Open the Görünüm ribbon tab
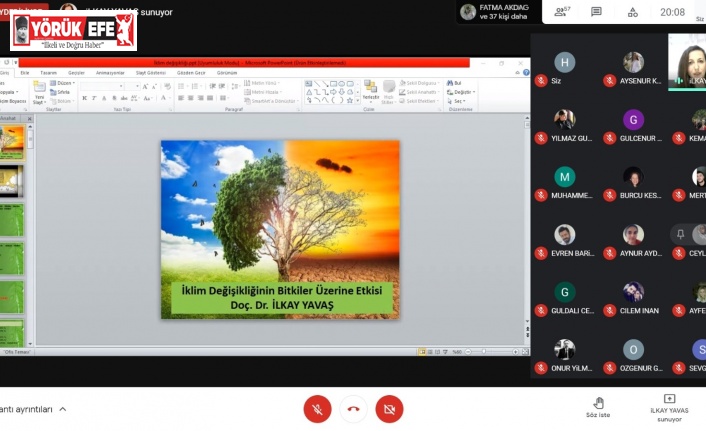Screen dimensions: 706x431 (227, 73)
